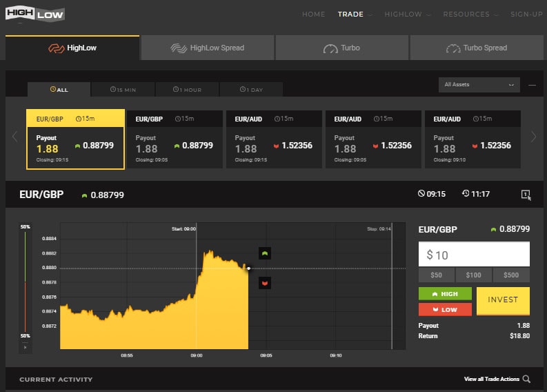The width and height of the screenshot is (547, 392).
Task: Click the 0.88799 rate in trade panel
Action: point(515,229)
